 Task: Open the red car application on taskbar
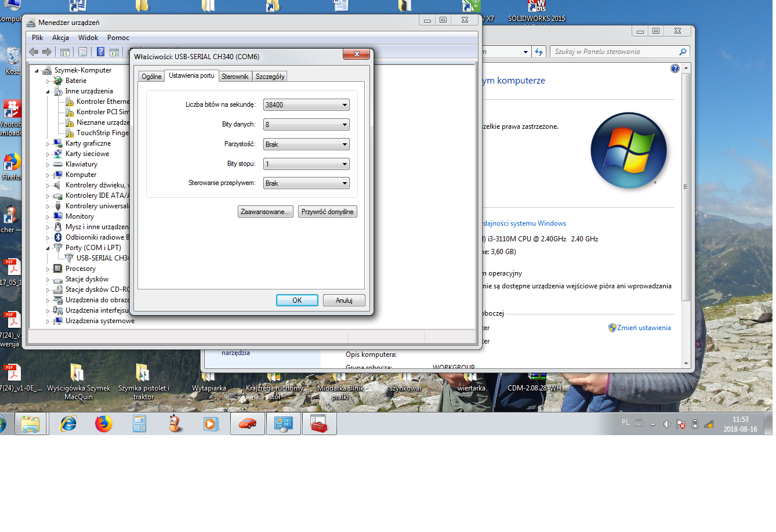pos(248,424)
